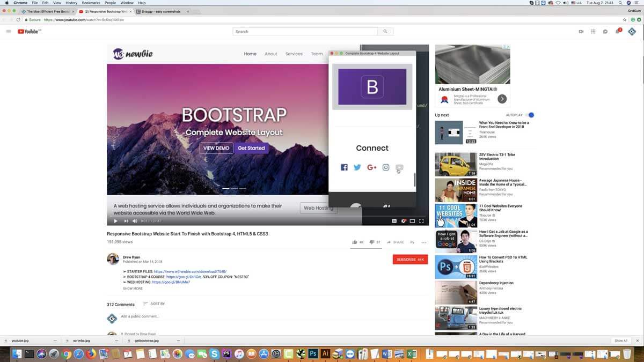Share the video

coord(395,242)
